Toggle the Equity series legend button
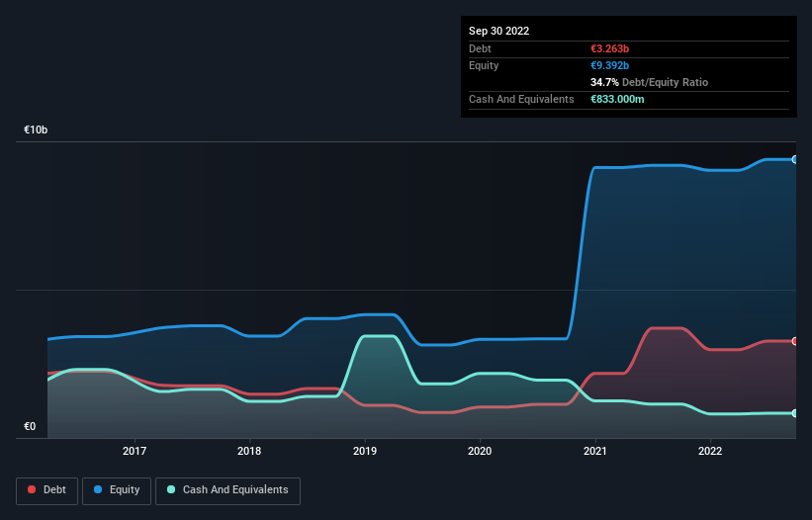 pyautogui.click(x=117, y=490)
